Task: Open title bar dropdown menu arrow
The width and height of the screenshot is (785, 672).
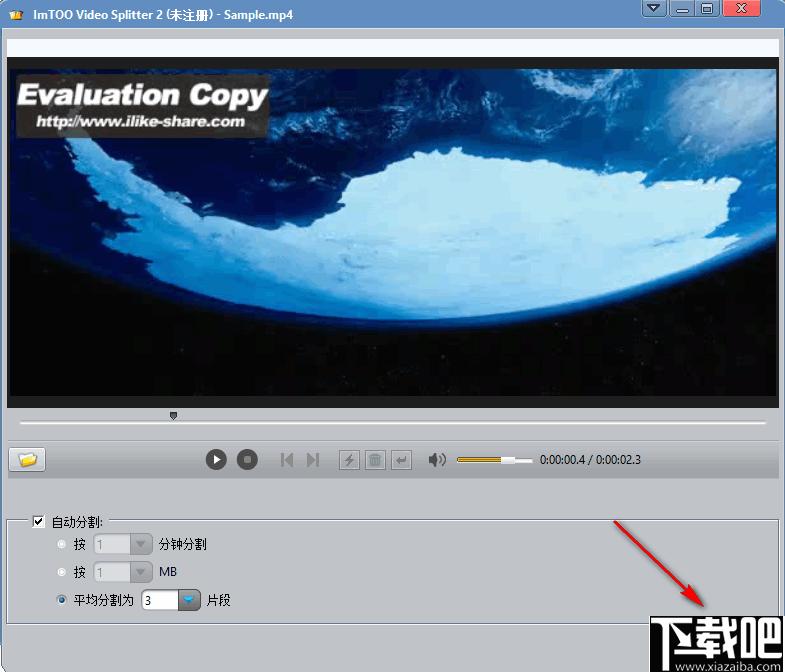Action: [x=654, y=9]
